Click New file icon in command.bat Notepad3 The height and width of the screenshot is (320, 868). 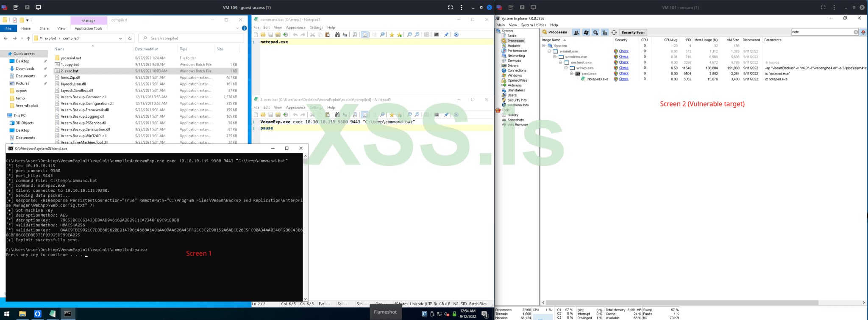click(x=256, y=35)
